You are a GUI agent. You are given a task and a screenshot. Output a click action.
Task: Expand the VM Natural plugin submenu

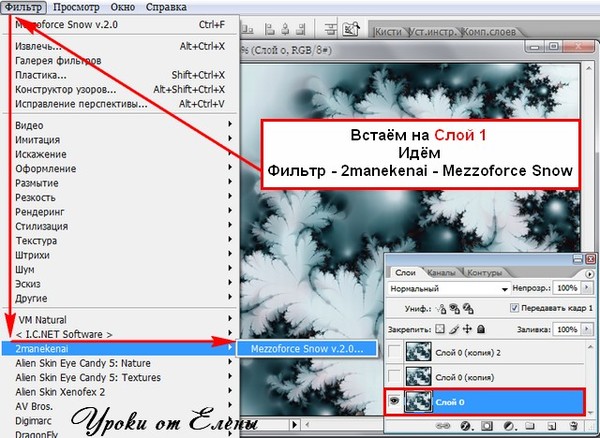(121, 319)
